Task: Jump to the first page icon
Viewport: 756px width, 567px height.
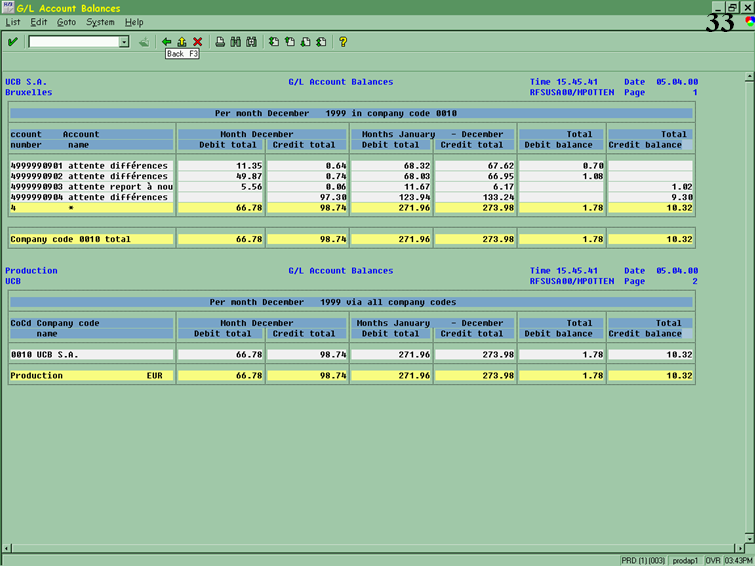Action: [274, 42]
